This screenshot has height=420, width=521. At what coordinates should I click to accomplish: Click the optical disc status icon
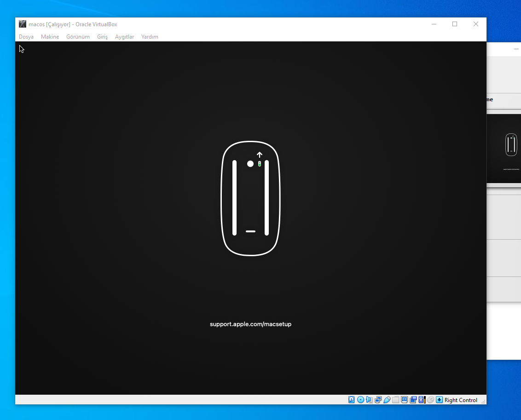pos(360,400)
